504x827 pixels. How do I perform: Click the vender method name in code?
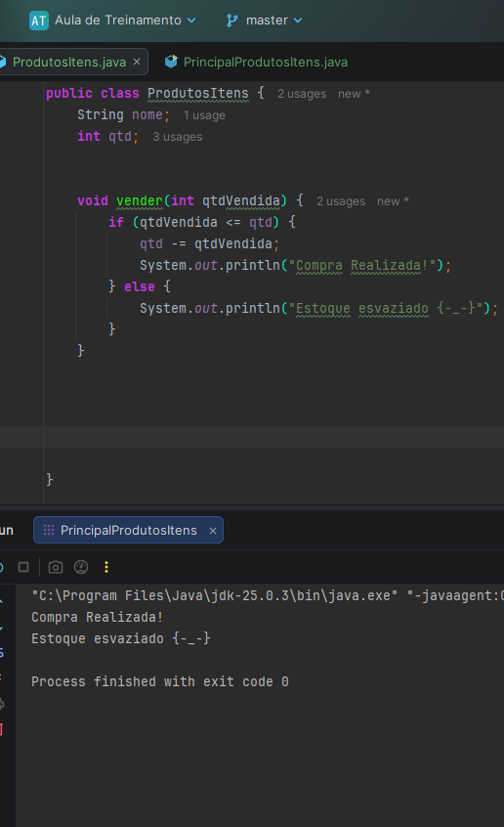pos(139,201)
